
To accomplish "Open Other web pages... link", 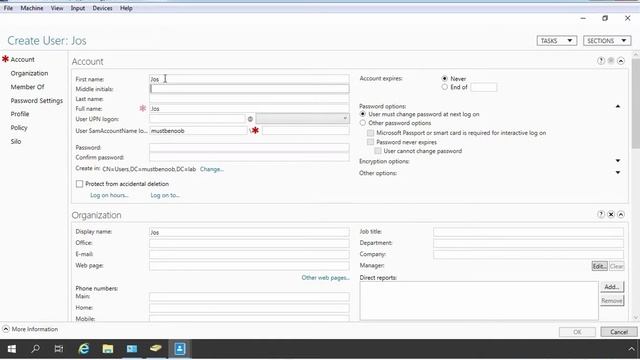I will tap(325, 278).
